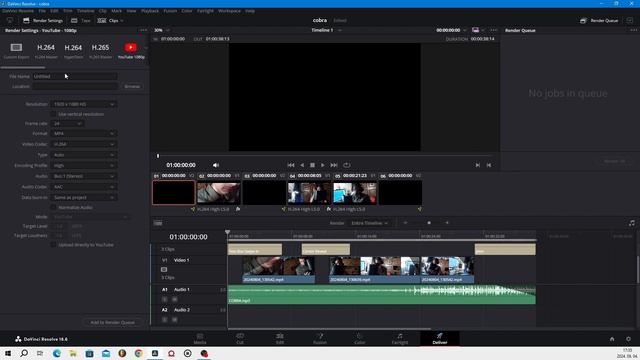The height and width of the screenshot is (360, 640).
Task: Click Add to Render Queue button
Action: pos(113,322)
